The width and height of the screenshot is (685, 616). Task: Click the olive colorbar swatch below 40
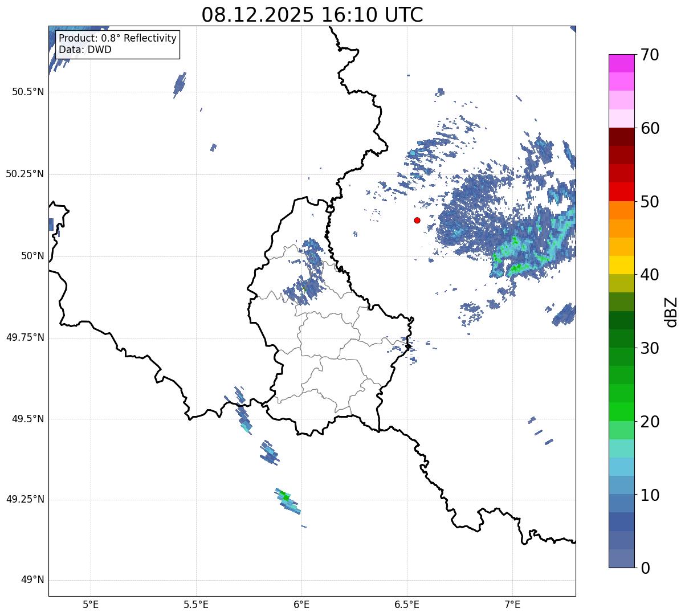click(x=622, y=283)
